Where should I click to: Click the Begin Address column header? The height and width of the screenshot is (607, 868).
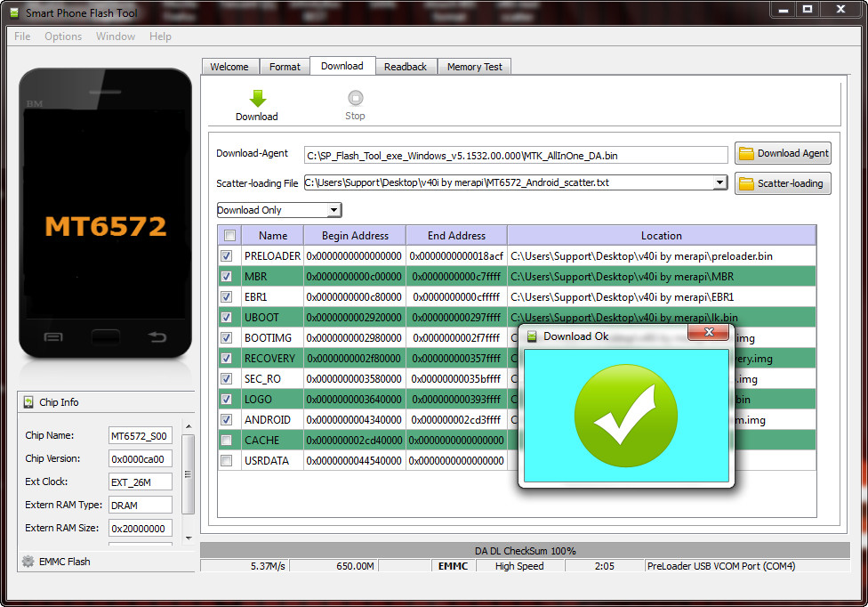point(355,235)
